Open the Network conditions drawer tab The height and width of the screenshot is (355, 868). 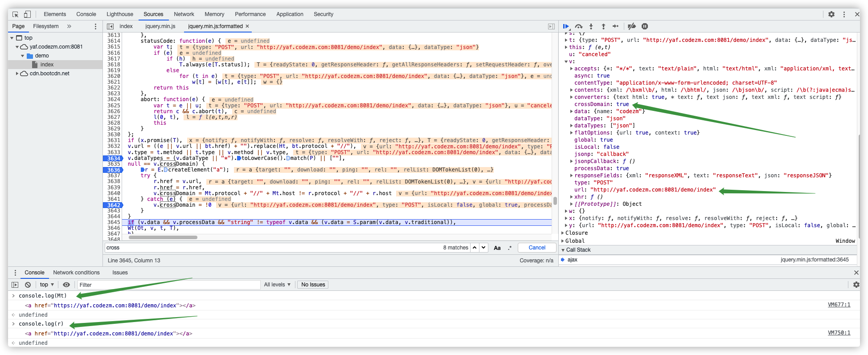tap(76, 273)
